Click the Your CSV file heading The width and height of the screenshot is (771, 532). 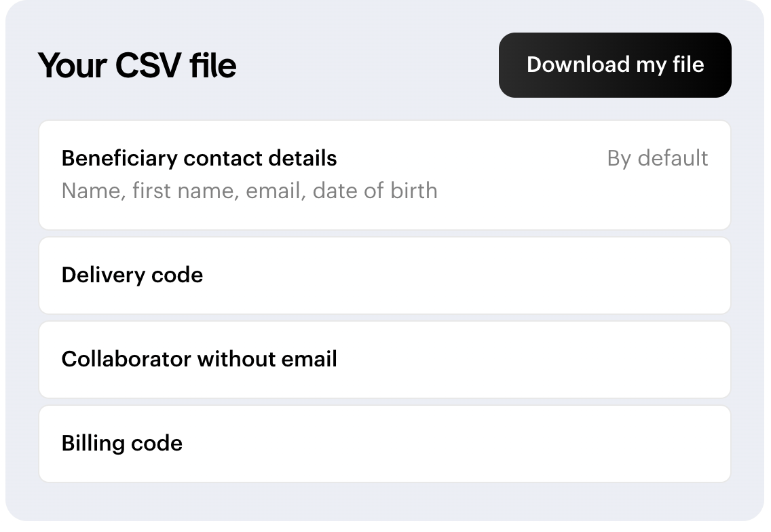[x=137, y=65]
